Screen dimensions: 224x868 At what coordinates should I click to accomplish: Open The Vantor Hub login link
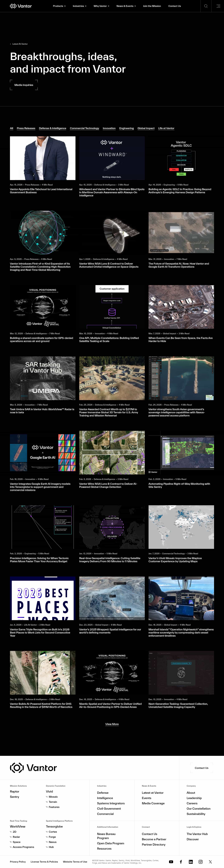pyautogui.click(x=197, y=834)
